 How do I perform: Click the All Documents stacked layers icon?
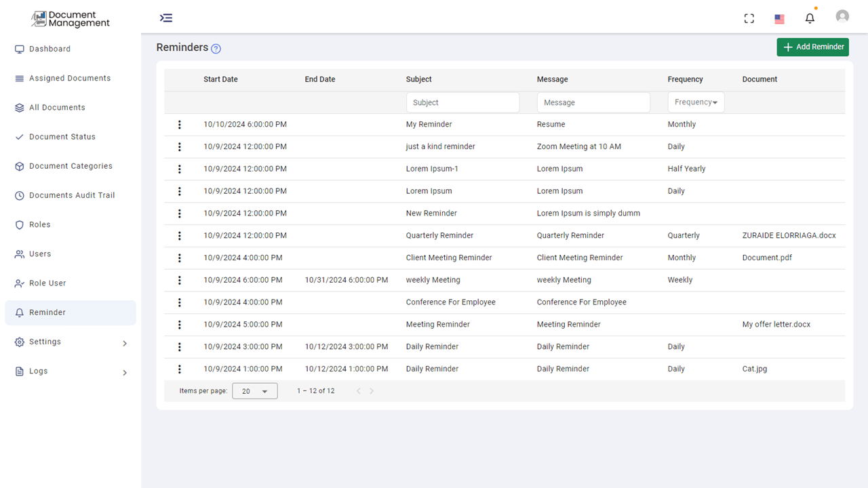tap(18, 107)
